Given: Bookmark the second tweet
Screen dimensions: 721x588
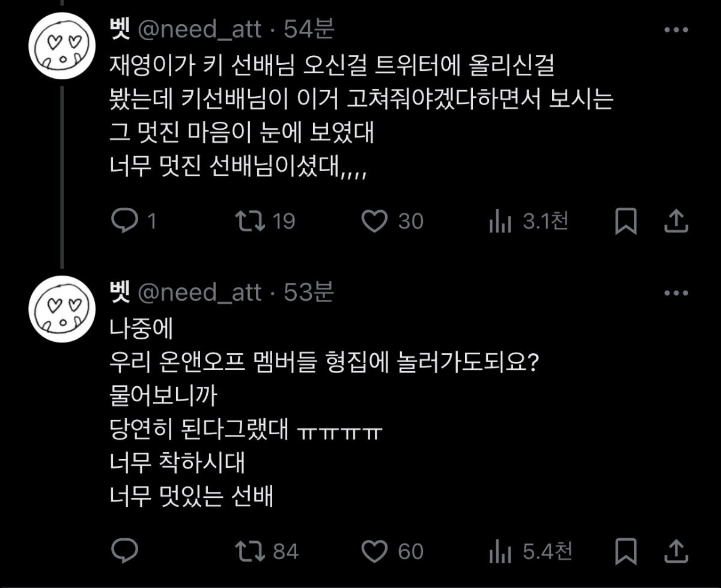Looking at the screenshot, I should 626,551.
